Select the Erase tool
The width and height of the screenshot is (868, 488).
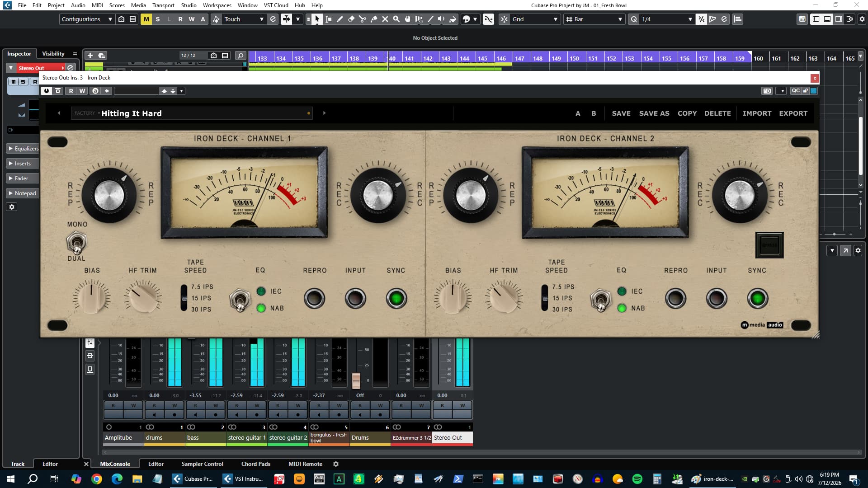pos(351,19)
